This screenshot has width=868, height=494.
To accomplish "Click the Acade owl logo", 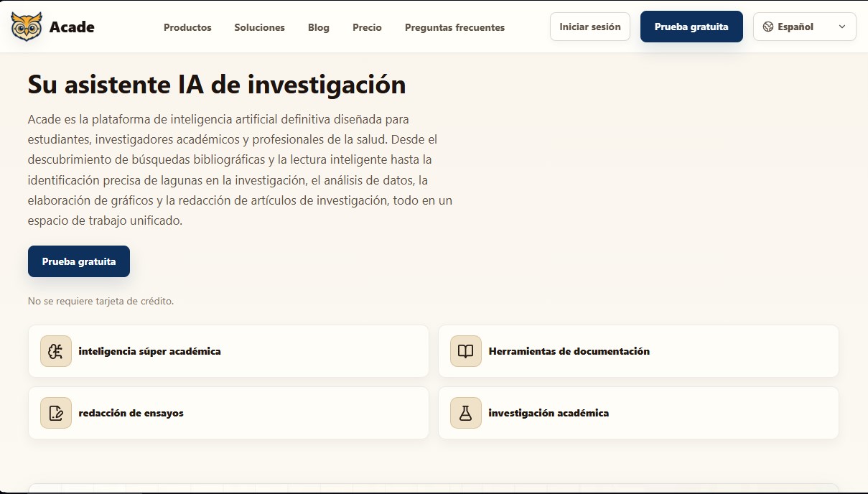I will click(x=27, y=27).
